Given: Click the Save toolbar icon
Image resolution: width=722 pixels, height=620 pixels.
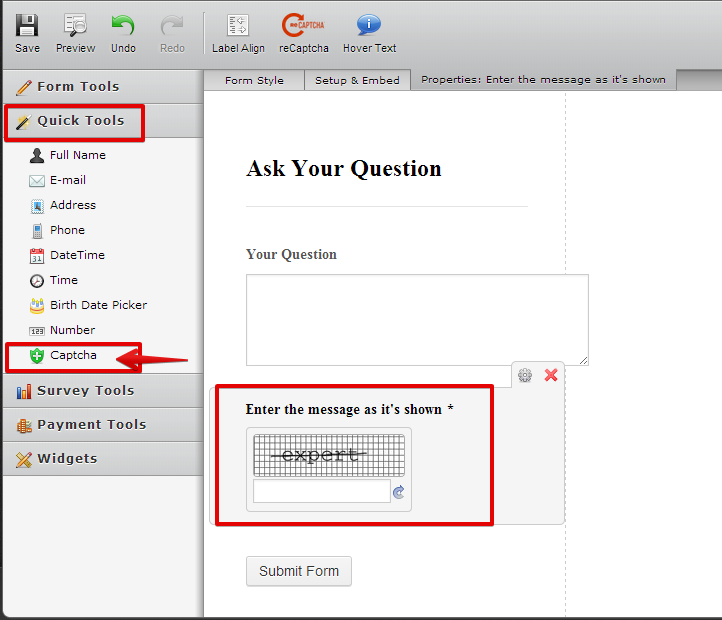Looking at the screenshot, I should click(x=27, y=32).
